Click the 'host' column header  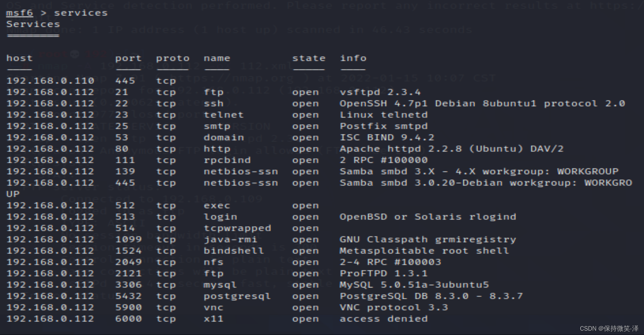[19, 58]
